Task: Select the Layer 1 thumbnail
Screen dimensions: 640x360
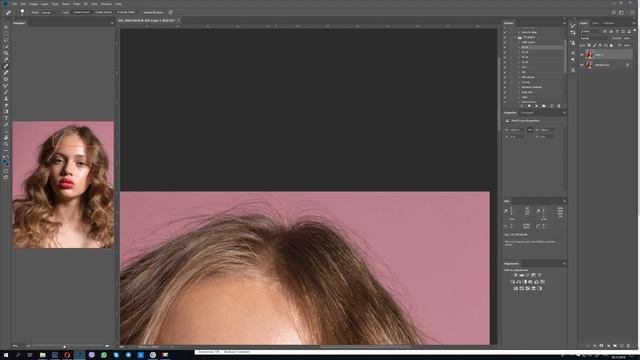Action: pyautogui.click(x=589, y=55)
